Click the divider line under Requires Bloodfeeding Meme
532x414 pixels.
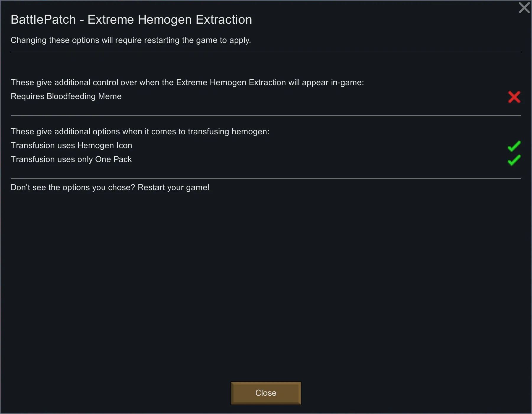coord(266,115)
